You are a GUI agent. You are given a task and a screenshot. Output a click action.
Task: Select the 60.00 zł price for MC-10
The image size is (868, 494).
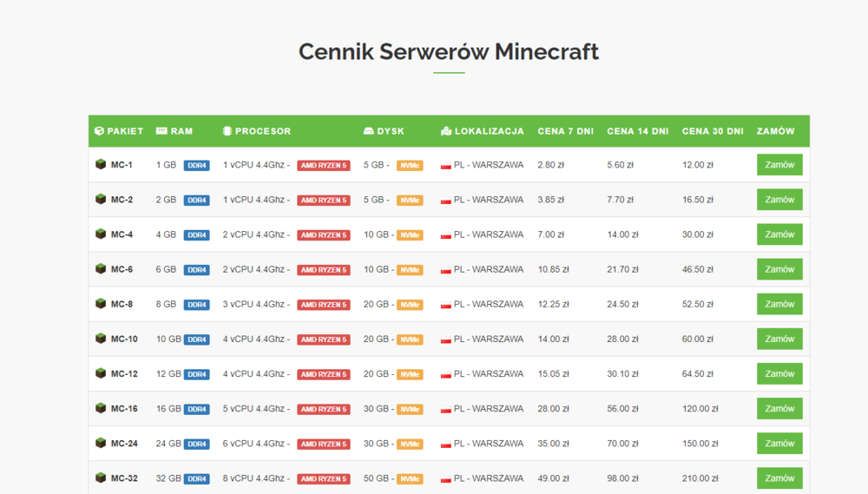tap(698, 339)
